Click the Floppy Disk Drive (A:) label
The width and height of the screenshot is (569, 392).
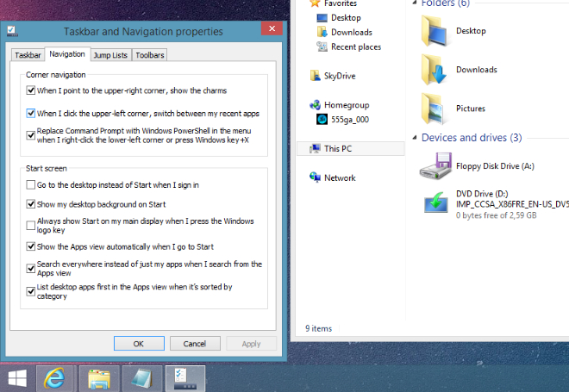495,166
